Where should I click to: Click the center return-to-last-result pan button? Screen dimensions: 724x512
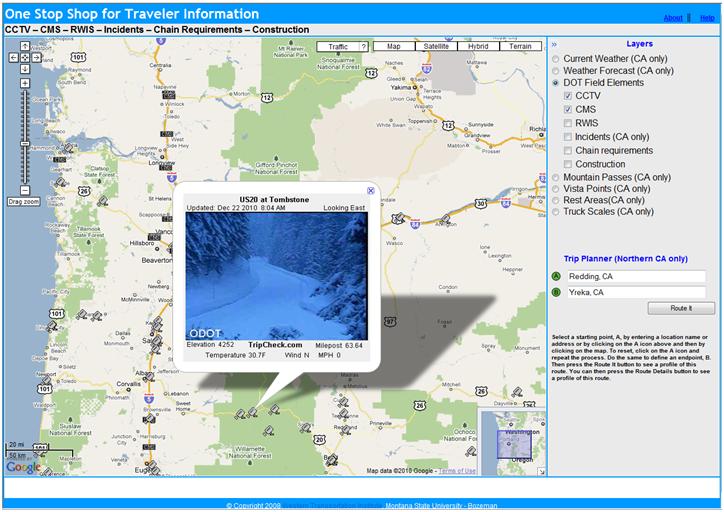pyautogui.click(x=25, y=58)
